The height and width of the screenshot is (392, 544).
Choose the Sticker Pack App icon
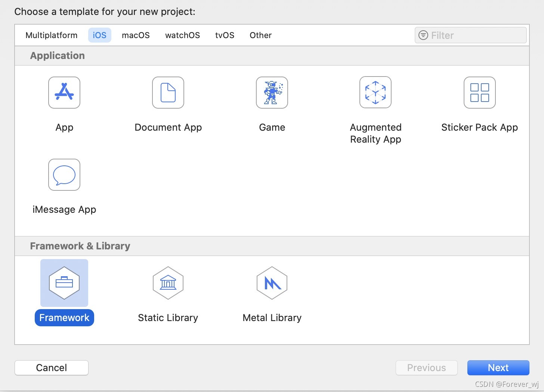click(x=480, y=93)
